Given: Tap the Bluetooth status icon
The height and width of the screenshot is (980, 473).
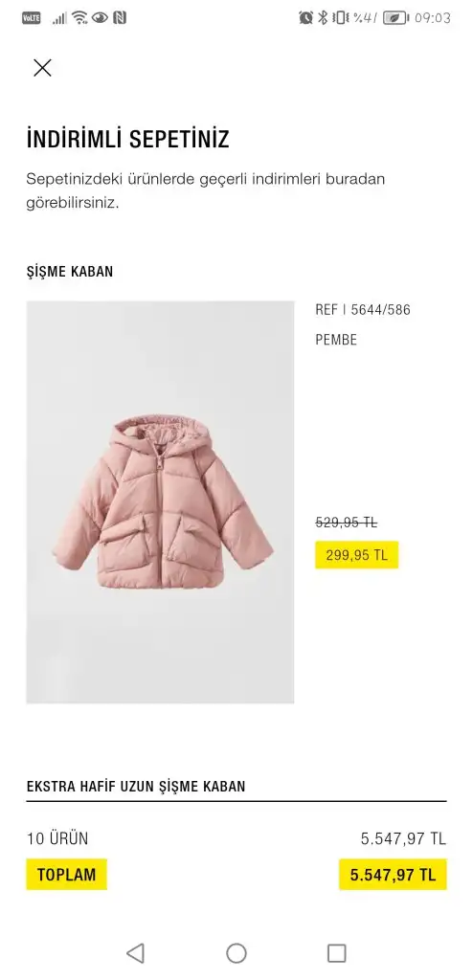Looking at the screenshot, I should [x=323, y=17].
